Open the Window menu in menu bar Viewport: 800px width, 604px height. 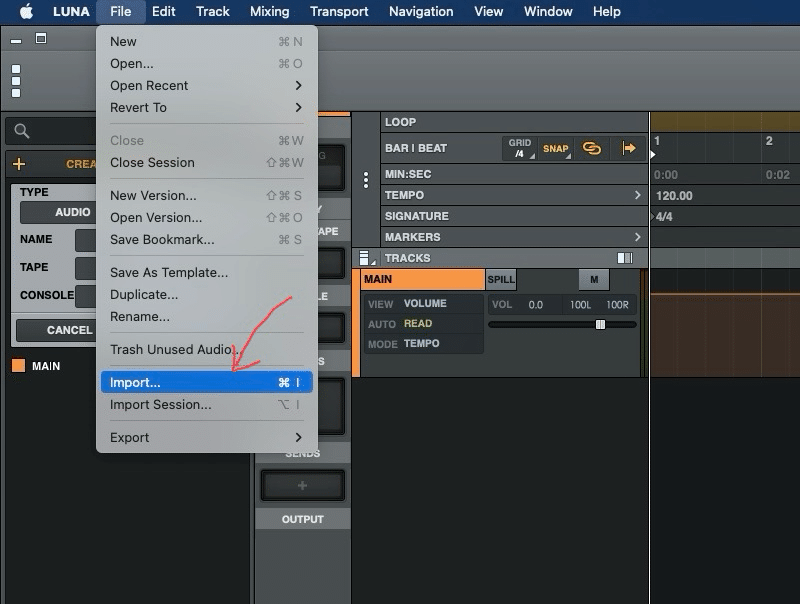click(x=548, y=11)
